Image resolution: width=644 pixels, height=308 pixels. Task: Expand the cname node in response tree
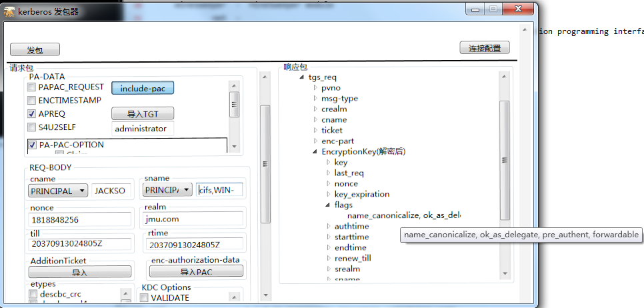[315, 119]
